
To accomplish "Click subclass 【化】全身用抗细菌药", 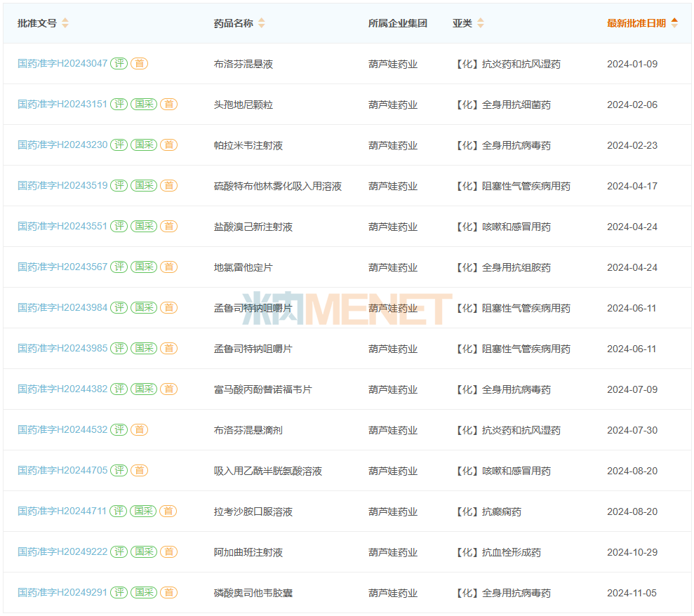I will [x=502, y=105].
